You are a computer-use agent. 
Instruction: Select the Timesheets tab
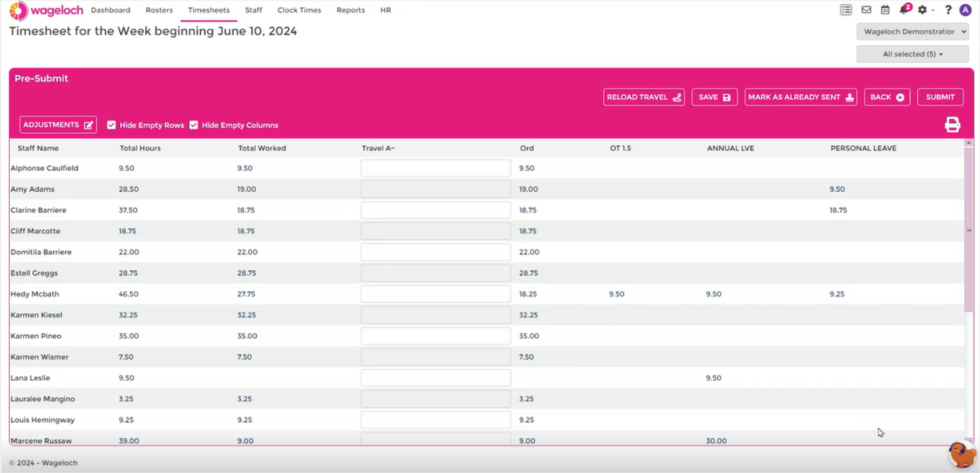(x=209, y=10)
